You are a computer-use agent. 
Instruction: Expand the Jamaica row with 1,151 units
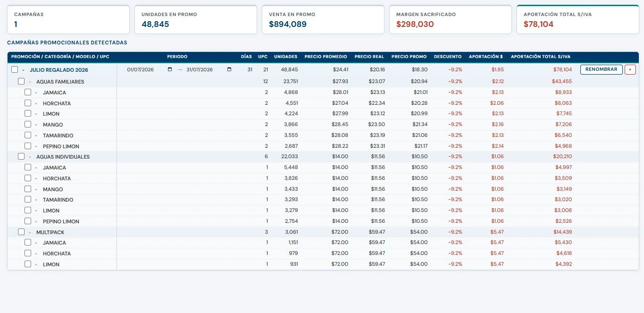(37, 243)
